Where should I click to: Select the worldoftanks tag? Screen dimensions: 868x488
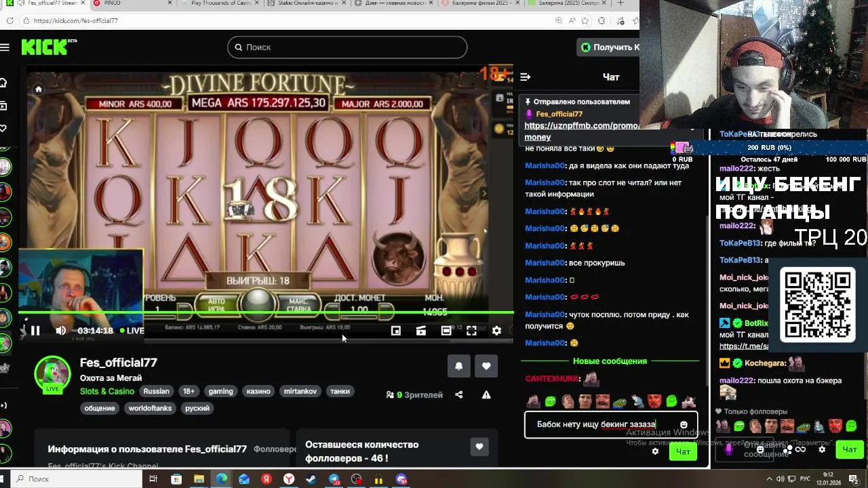(150, 408)
